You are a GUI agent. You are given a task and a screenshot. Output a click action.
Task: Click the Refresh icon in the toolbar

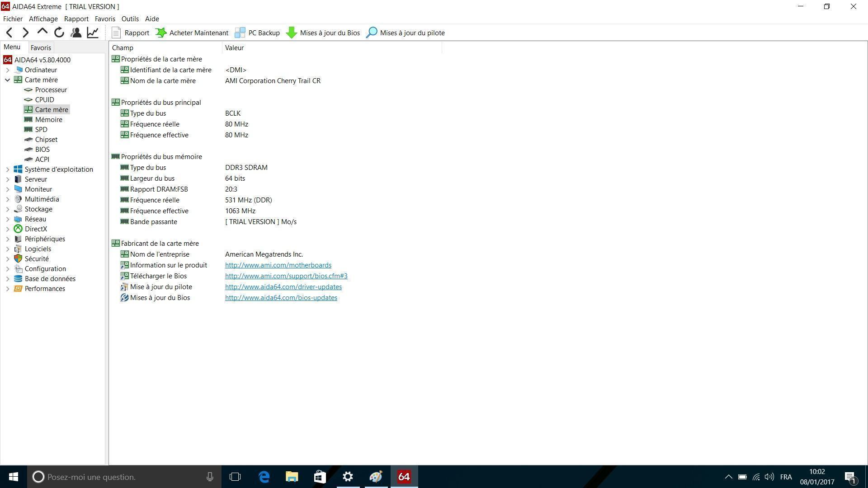(59, 33)
